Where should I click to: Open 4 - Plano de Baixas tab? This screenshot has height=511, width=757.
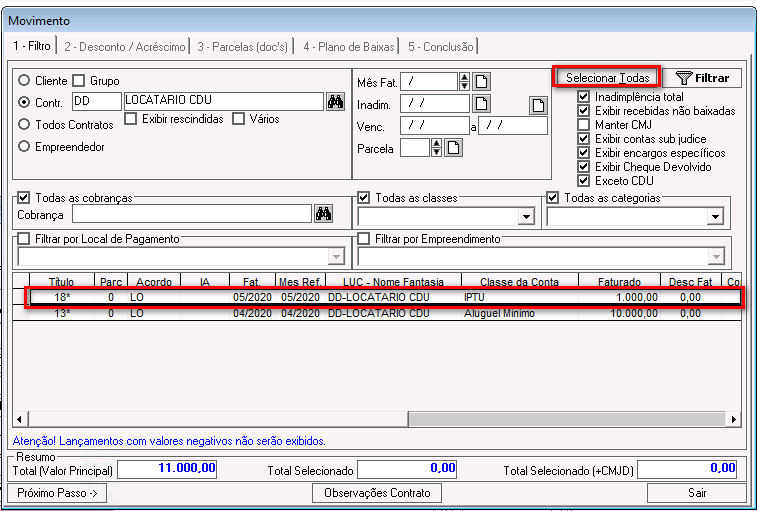click(349, 47)
